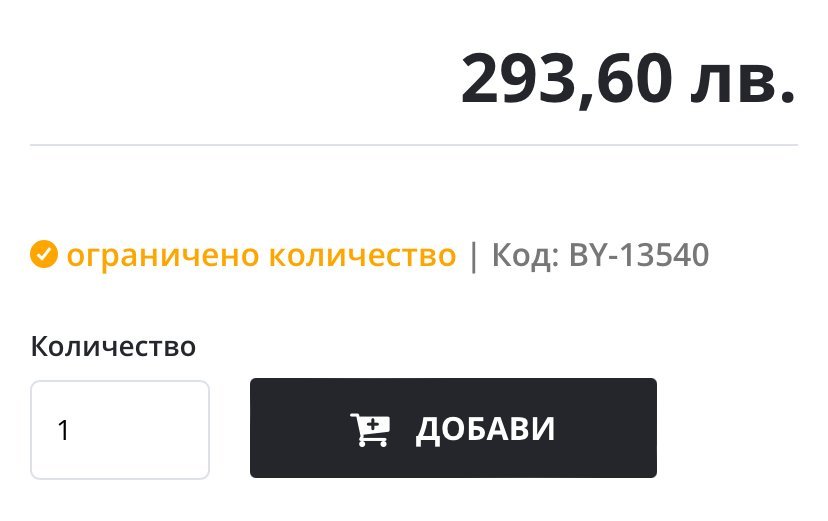Click the horizontal divider below the price
Screen dimensions: 828x521
point(414,146)
